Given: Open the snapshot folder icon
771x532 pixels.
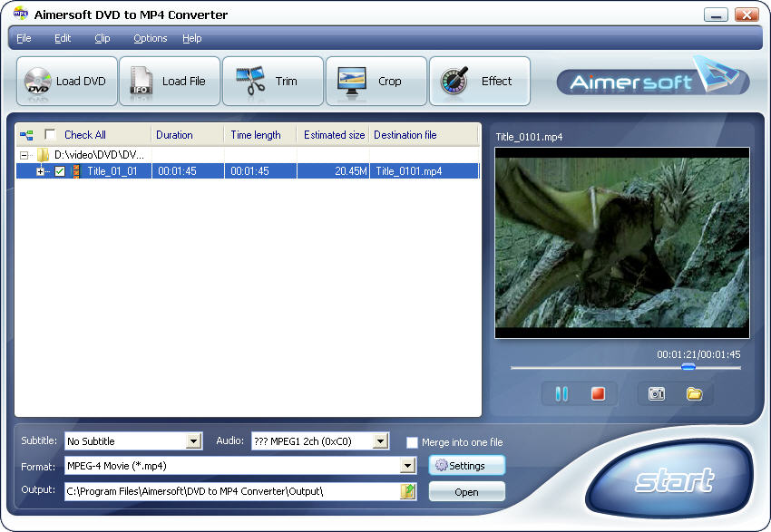Looking at the screenshot, I should coord(694,393).
